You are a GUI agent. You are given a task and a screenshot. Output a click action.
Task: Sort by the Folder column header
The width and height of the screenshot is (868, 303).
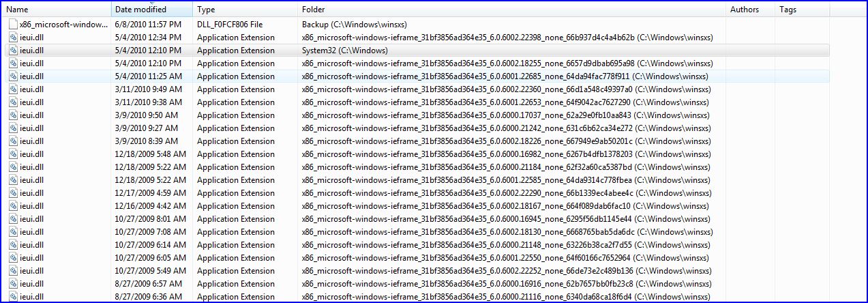[511, 10]
